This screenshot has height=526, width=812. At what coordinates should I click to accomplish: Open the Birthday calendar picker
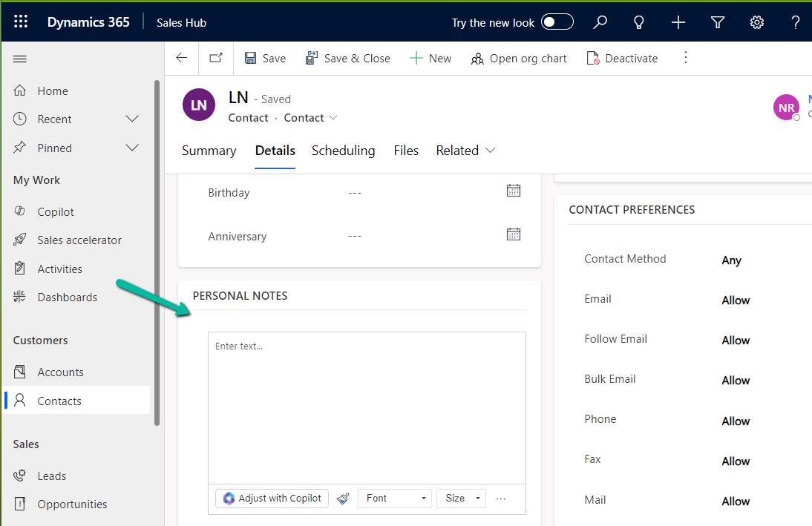[514, 191]
